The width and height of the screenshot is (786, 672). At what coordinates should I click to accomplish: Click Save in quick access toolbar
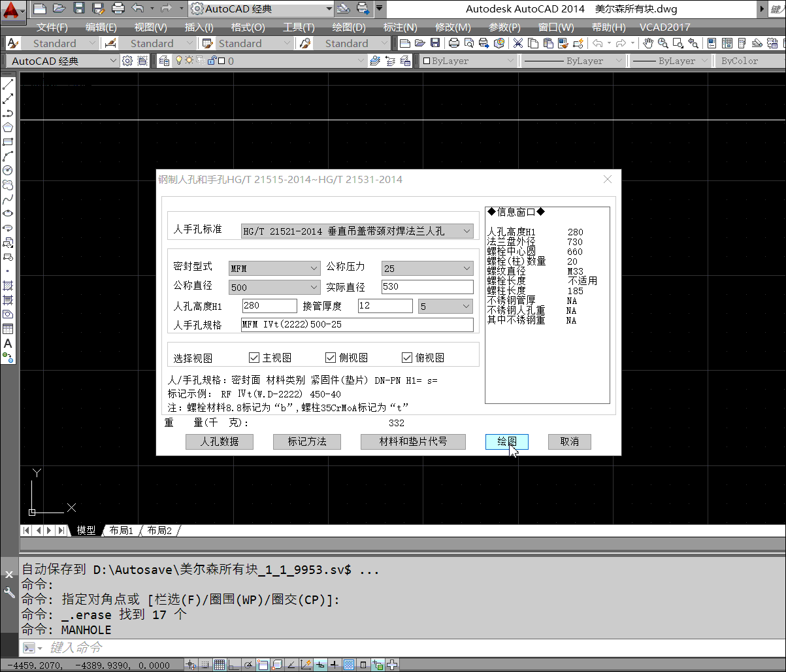(79, 8)
